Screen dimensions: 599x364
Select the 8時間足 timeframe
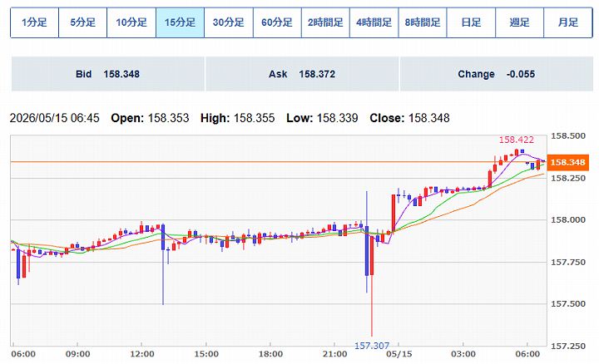(x=423, y=22)
